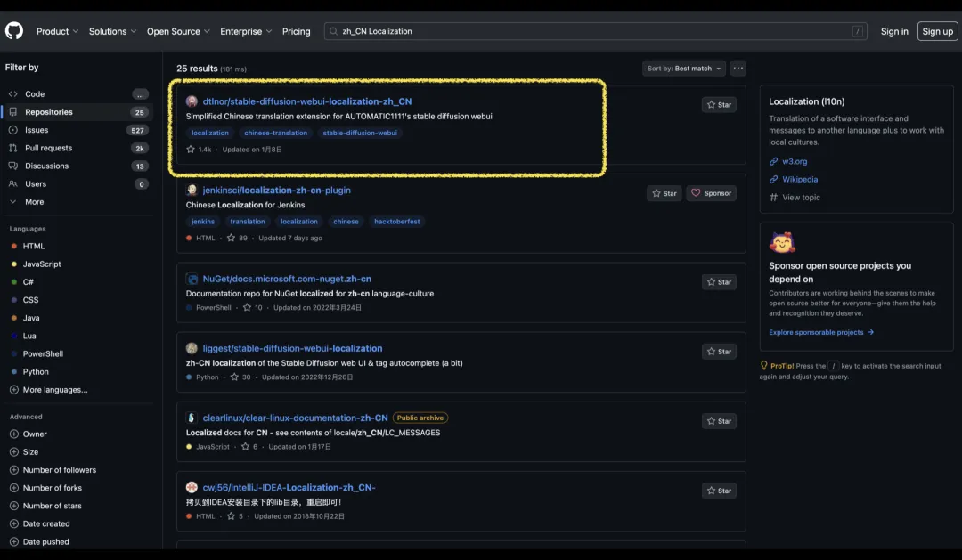Image resolution: width=962 pixels, height=560 pixels.
Task: Click the GitHub logo icon
Action: pyautogui.click(x=14, y=31)
